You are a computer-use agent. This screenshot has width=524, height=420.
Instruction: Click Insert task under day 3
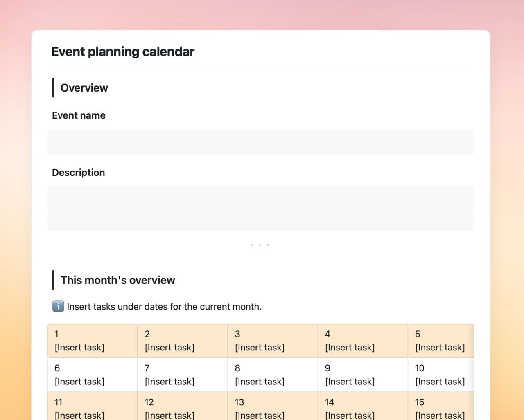[260, 348]
